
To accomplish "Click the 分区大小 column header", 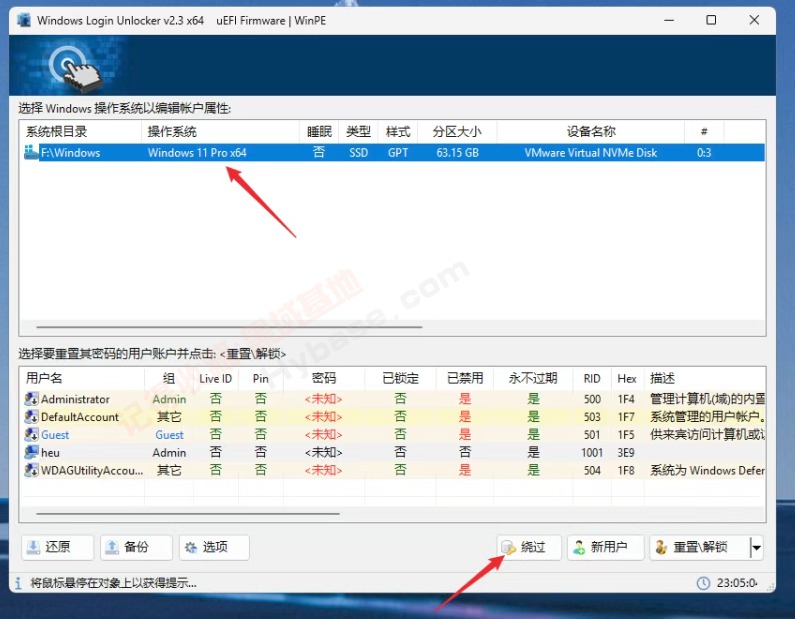I will (x=456, y=132).
